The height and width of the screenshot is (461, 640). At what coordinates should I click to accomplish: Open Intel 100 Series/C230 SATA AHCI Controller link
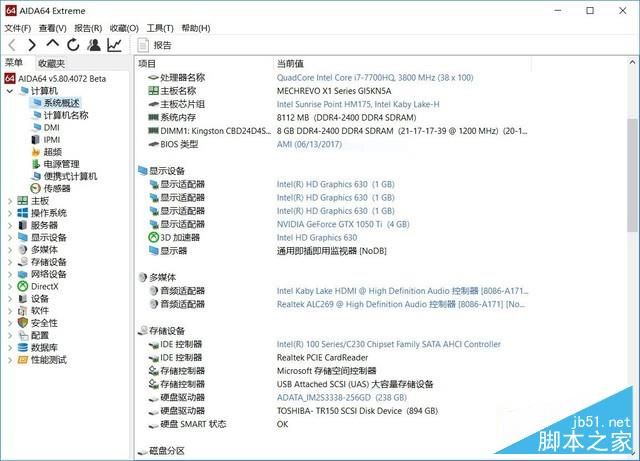389,344
